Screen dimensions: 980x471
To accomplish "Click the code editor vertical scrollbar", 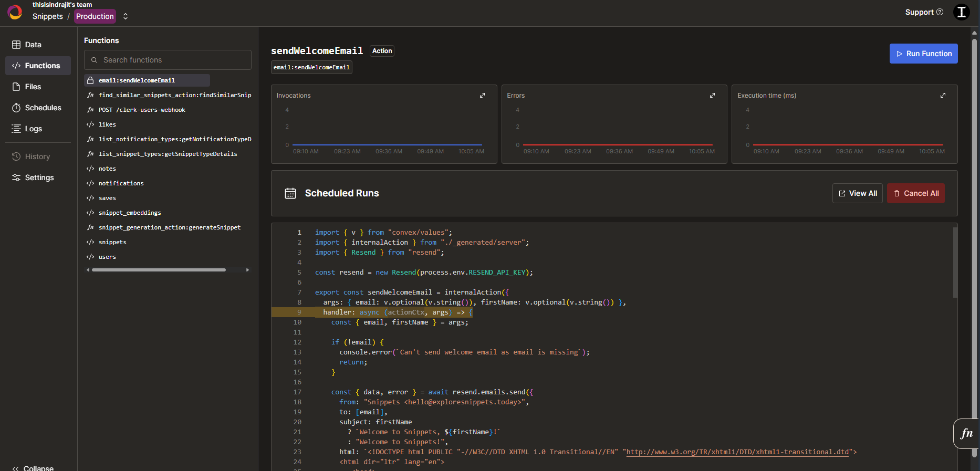I will pyautogui.click(x=955, y=263).
